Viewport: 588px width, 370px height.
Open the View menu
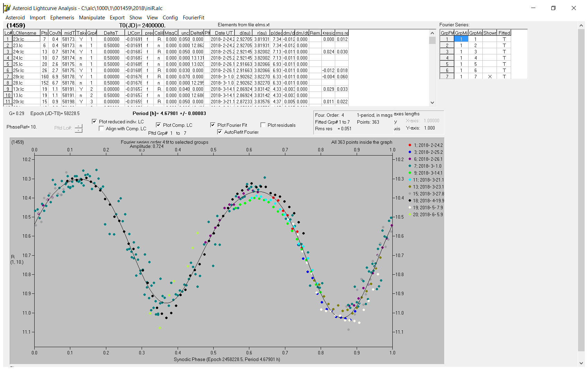(152, 18)
